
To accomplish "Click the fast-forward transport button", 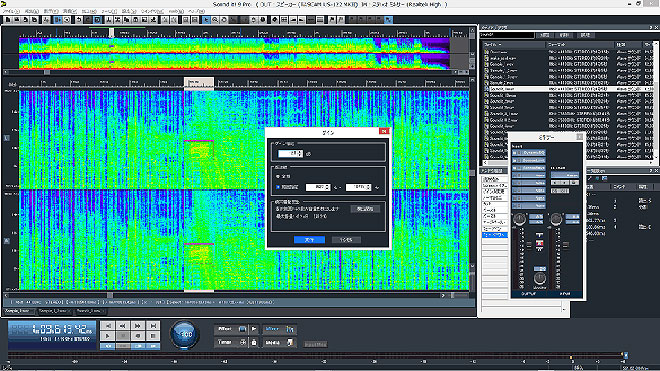I will pyautogui.click(x=138, y=326).
